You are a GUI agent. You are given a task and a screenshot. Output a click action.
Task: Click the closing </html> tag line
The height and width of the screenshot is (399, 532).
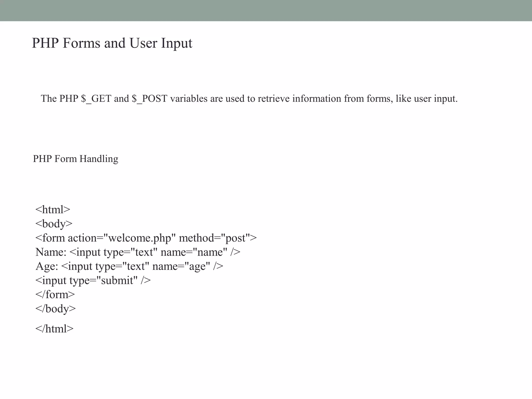click(55, 329)
